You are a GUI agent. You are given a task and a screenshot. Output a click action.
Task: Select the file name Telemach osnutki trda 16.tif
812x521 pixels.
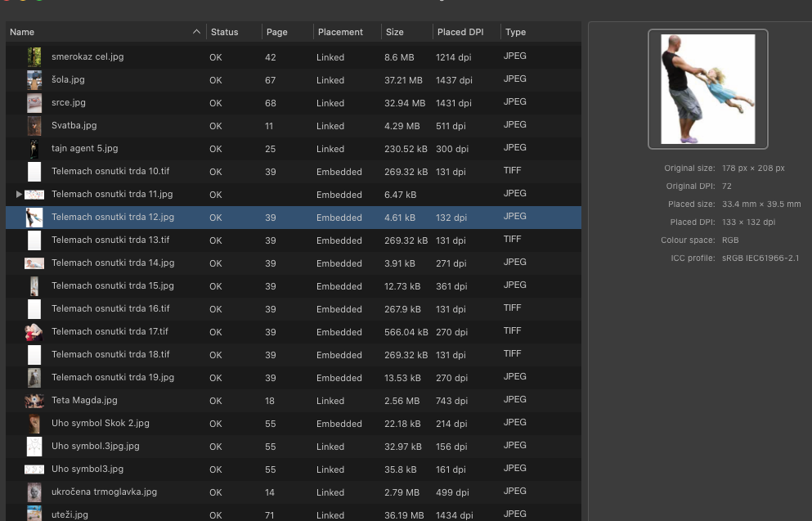coord(110,308)
